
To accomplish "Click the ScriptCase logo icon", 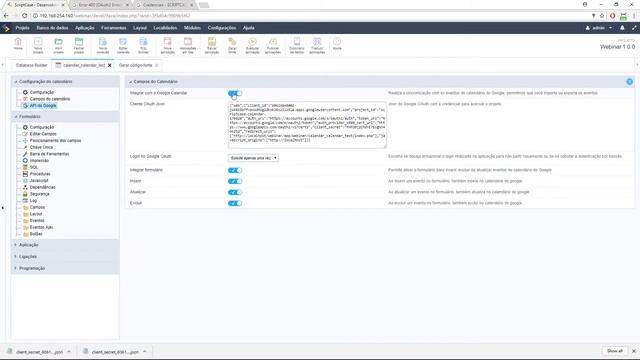I will [x=6, y=28].
